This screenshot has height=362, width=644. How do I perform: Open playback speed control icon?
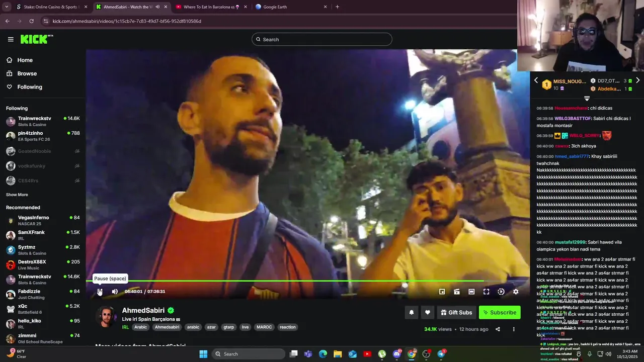501,292
